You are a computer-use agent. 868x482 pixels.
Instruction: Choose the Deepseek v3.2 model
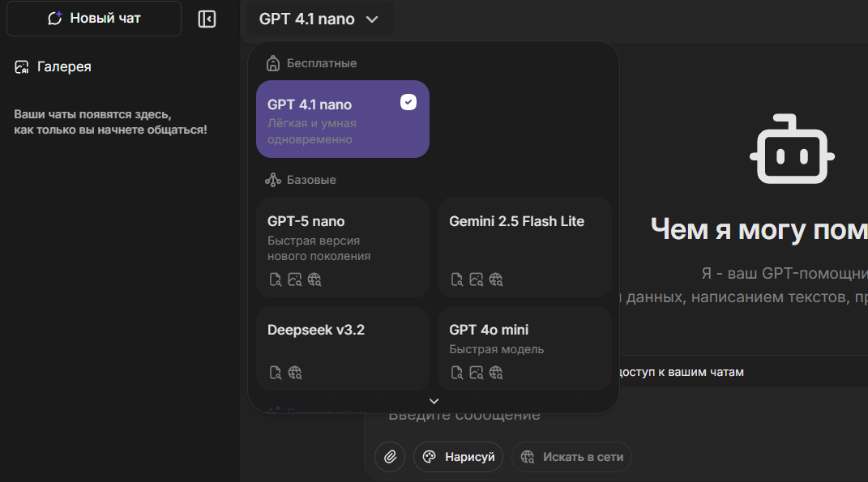[343, 348]
